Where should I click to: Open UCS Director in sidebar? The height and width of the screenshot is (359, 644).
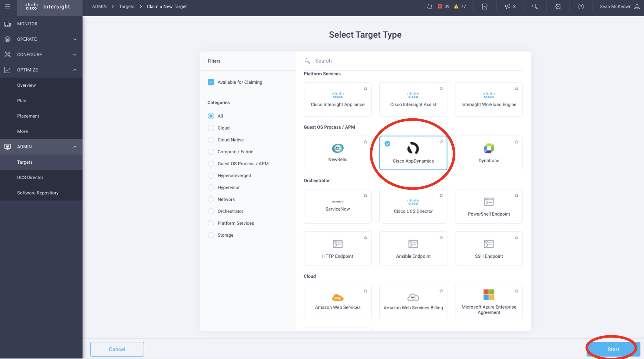tap(30, 177)
